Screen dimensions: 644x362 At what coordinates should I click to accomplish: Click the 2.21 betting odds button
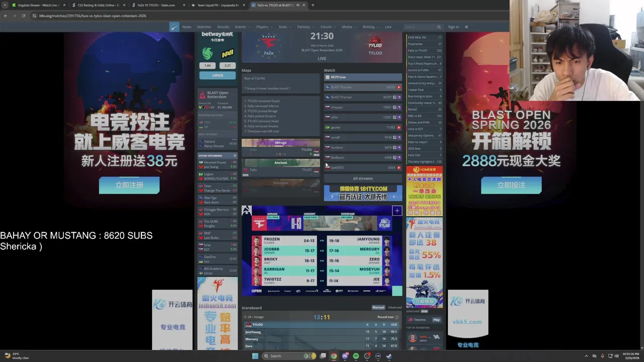coord(227,65)
